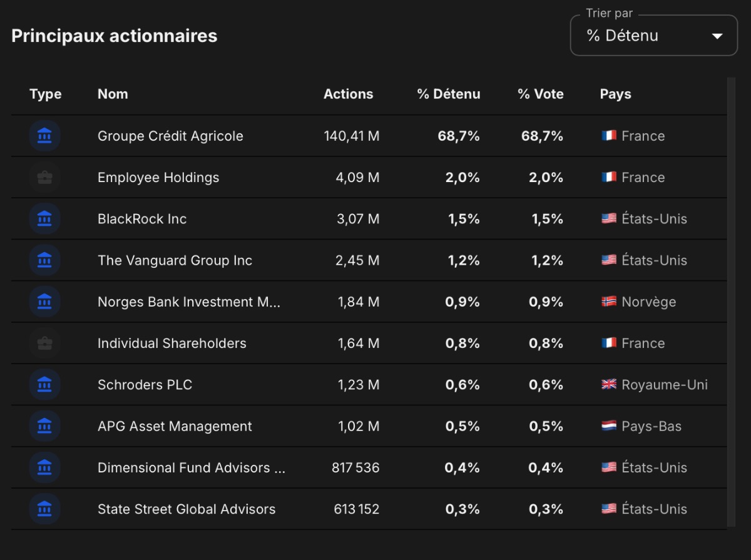
Task: Click Norvège country label
Action: pyautogui.click(x=649, y=302)
